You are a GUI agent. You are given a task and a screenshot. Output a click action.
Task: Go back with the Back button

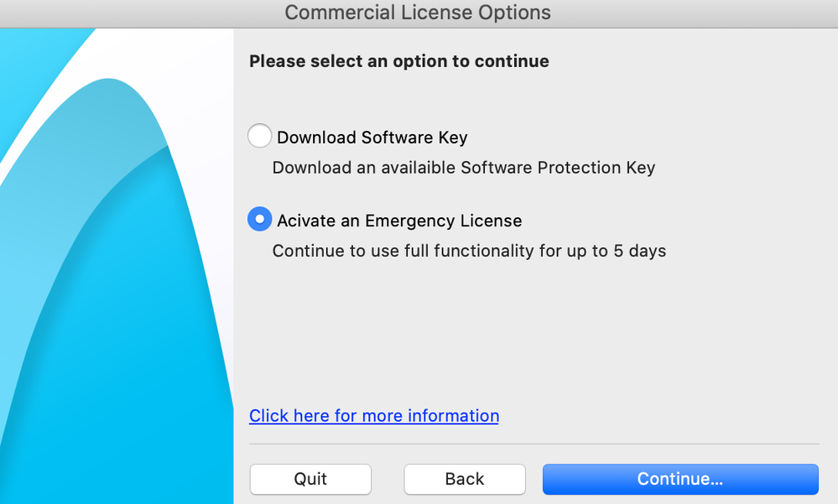(x=465, y=479)
